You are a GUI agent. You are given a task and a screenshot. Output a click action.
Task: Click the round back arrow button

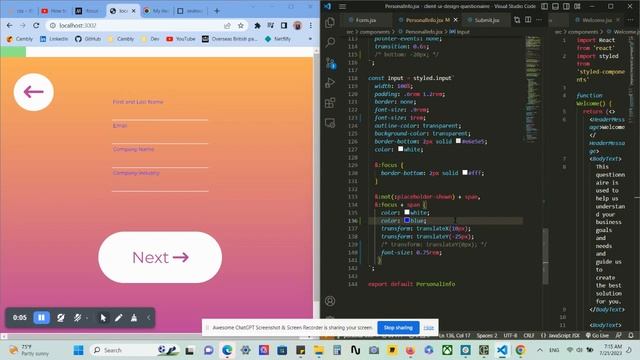pyautogui.click(x=33, y=92)
